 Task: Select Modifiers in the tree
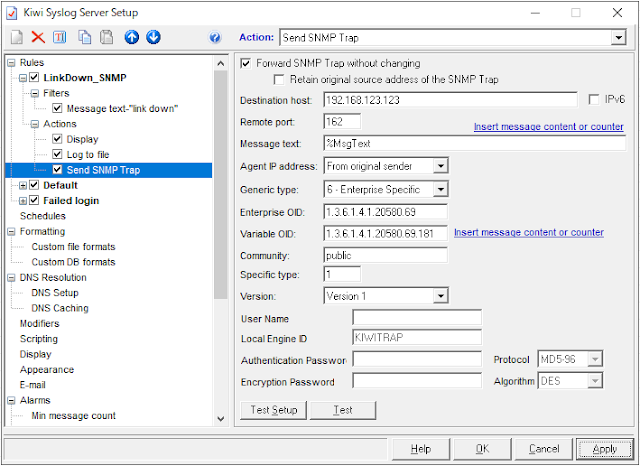point(40,324)
